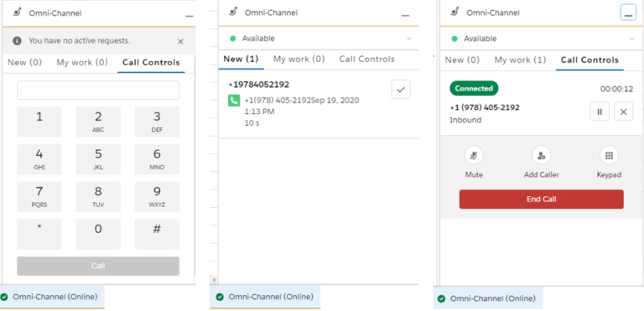The image size is (644, 311).
Task: Click the Omni-Channel logo in the left panel
Action: pos(18,13)
